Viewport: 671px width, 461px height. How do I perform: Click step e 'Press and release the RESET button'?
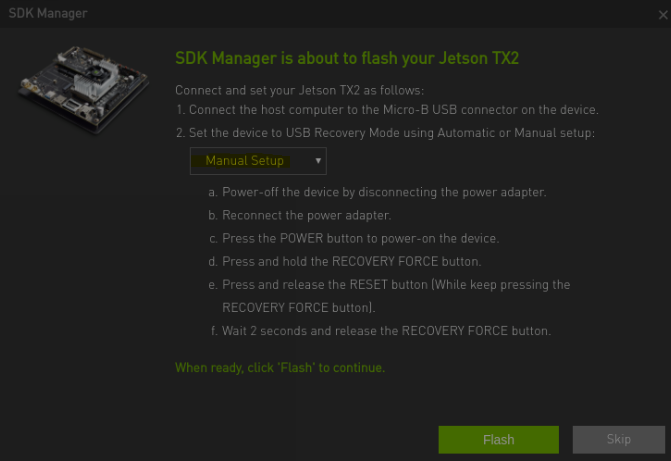click(x=389, y=296)
